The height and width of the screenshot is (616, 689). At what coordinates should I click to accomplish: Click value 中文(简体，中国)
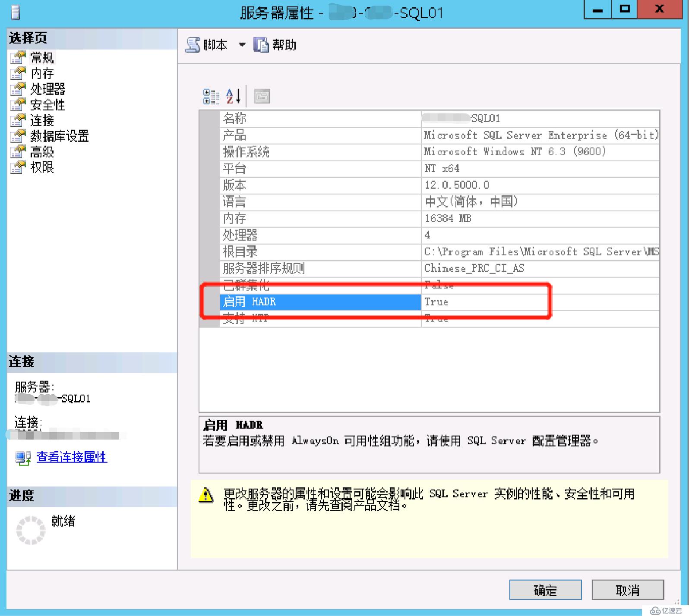[x=471, y=202]
